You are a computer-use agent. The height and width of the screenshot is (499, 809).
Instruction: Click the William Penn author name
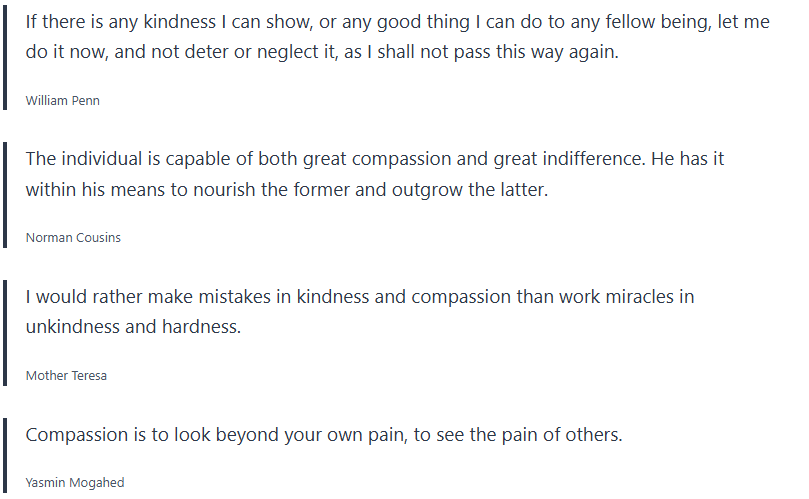[62, 101]
